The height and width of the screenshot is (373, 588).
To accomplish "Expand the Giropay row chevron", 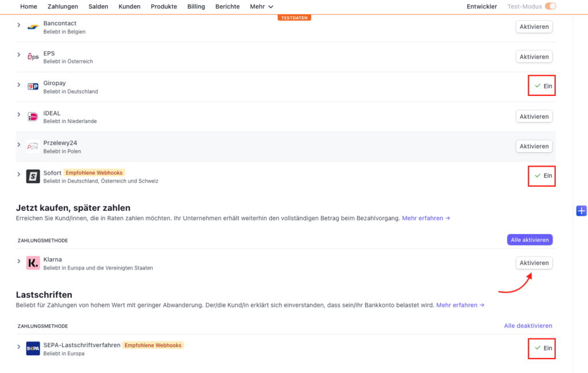I will [x=19, y=85].
